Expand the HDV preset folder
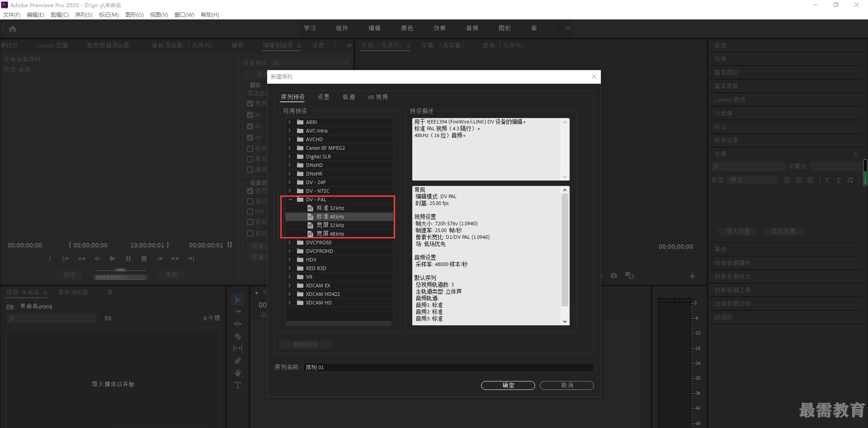 290,260
